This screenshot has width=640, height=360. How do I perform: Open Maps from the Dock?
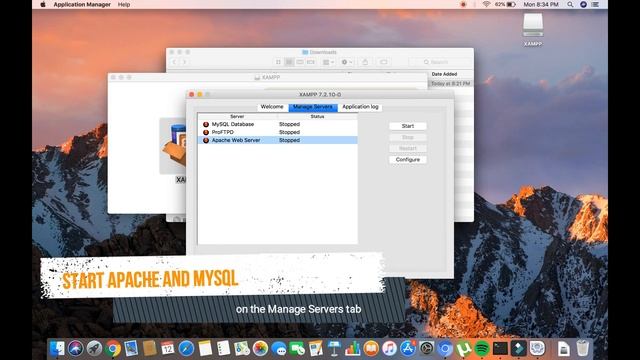click(242, 349)
